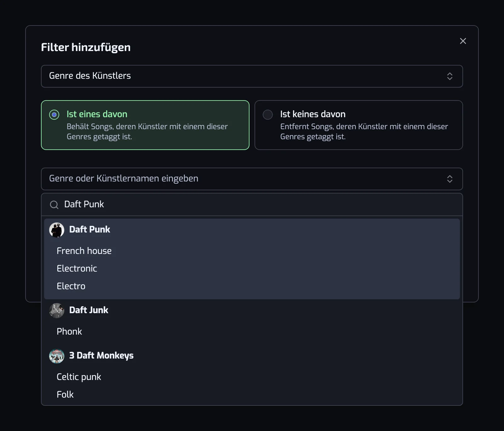The width and height of the screenshot is (504, 431).
Task: Click the magnifier search icon
Action: [x=54, y=205]
